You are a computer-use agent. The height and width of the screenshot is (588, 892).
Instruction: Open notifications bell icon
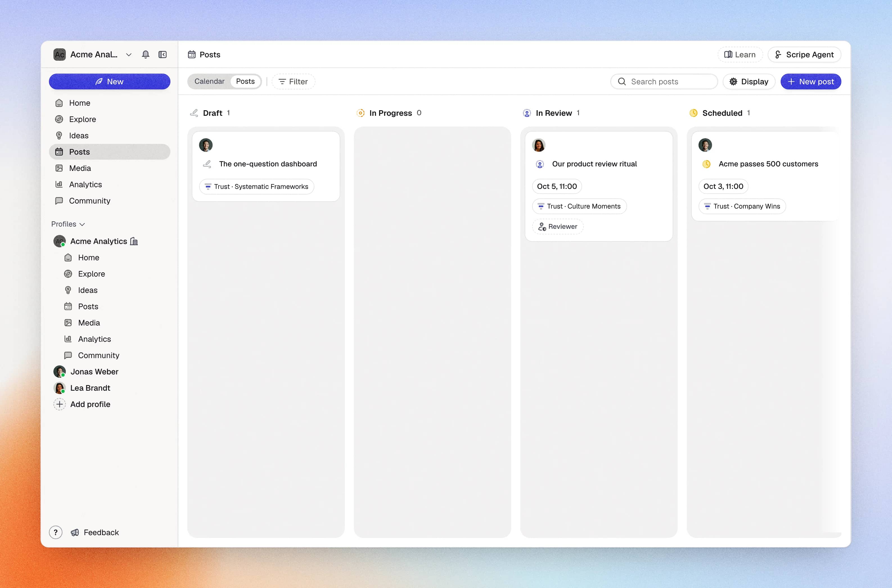pyautogui.click(x=146, y=54)
